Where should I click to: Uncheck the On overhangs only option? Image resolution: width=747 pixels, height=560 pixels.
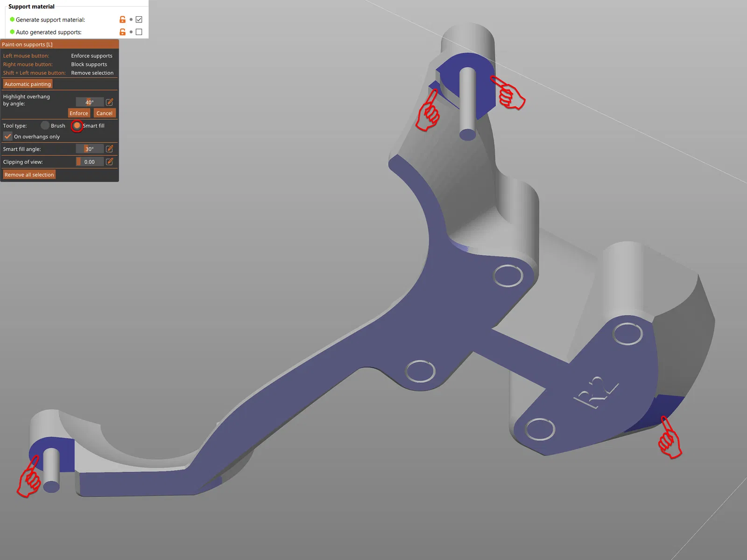[8, 136]
